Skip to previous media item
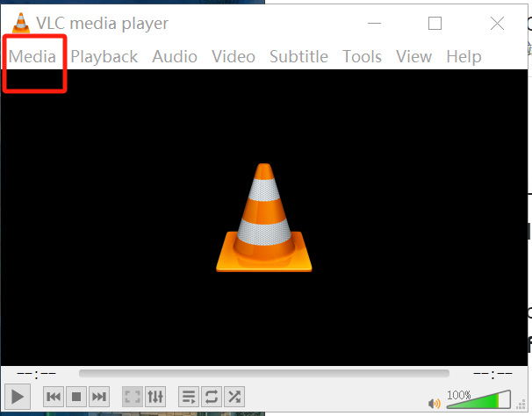This screenshot has width=532, height=416. click(x=54, y=397)
